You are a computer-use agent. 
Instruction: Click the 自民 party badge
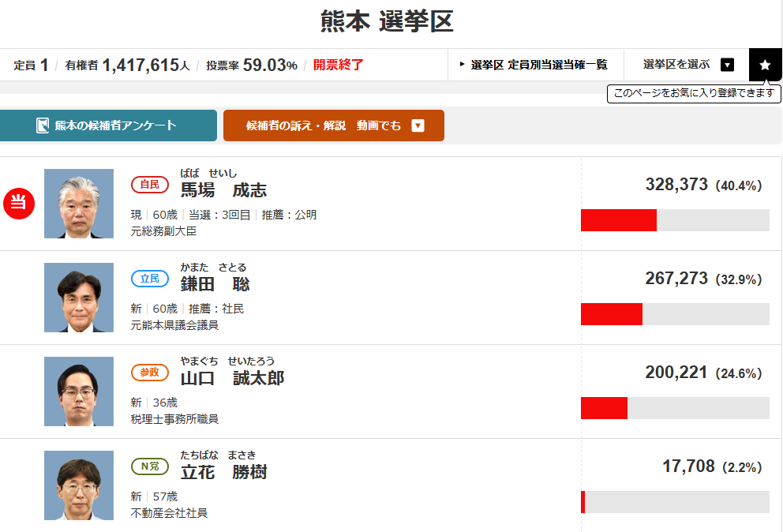pyautogui.click(x=150, y=185)
